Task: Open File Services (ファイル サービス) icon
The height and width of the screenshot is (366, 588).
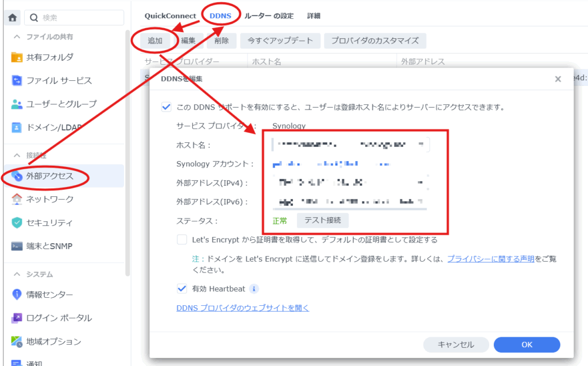Action: coord(17,81)
